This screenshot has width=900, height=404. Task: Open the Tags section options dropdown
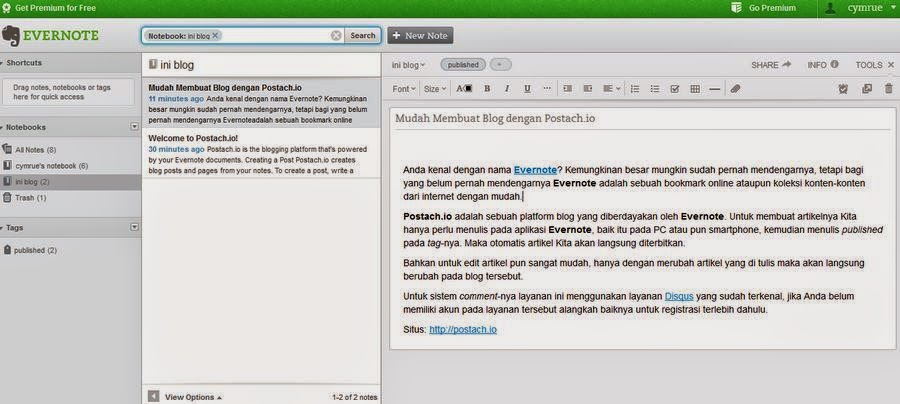pyautogui.click(x=134, y=227)
